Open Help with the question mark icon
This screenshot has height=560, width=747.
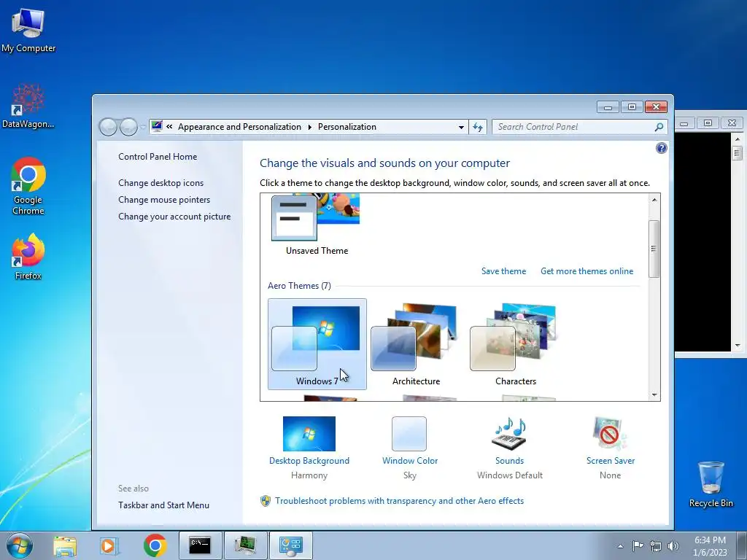[661, 148]
